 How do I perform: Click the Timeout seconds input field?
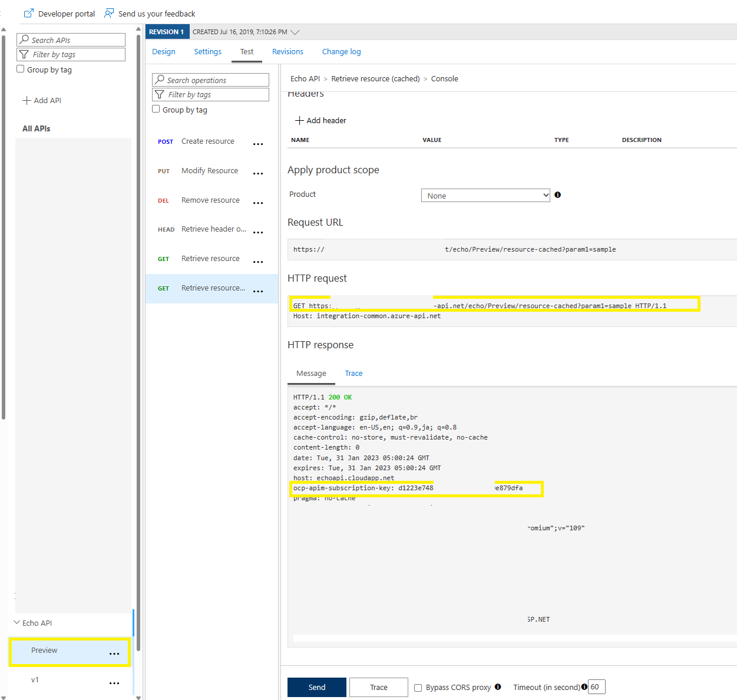(597, 686)
